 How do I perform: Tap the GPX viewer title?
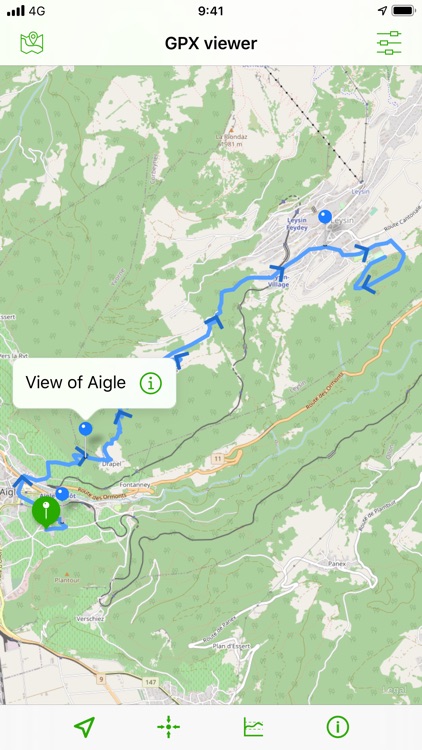(211, 44)
